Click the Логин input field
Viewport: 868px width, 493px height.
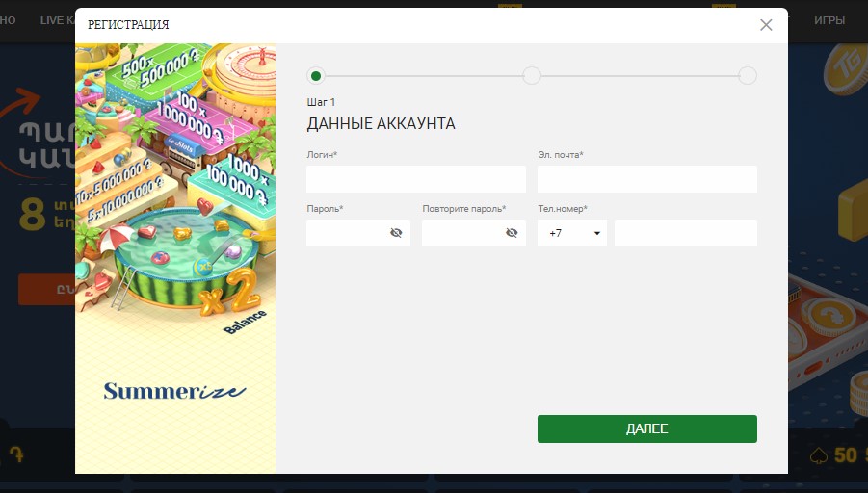coord(416,179)
